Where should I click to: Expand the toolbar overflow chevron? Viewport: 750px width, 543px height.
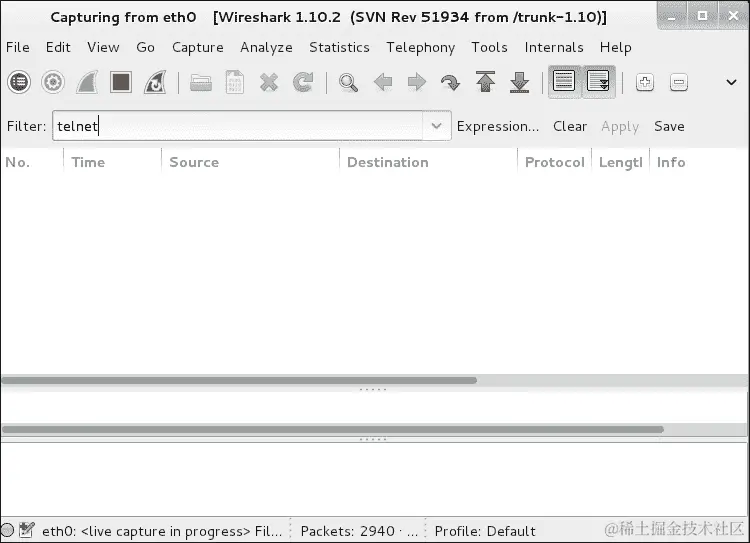tap(731, 82)
